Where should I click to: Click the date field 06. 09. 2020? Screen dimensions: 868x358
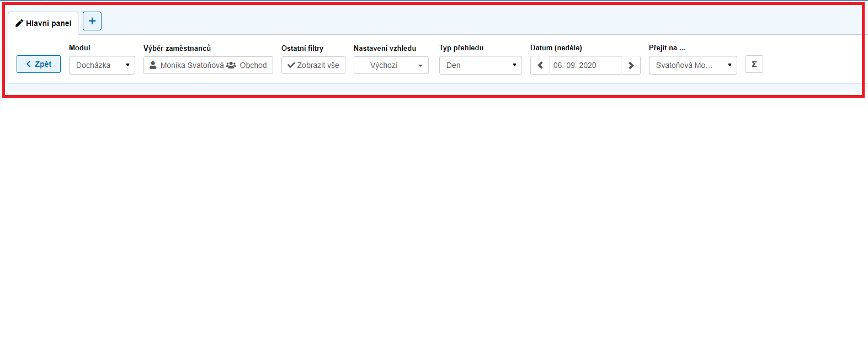coord(585,65)
